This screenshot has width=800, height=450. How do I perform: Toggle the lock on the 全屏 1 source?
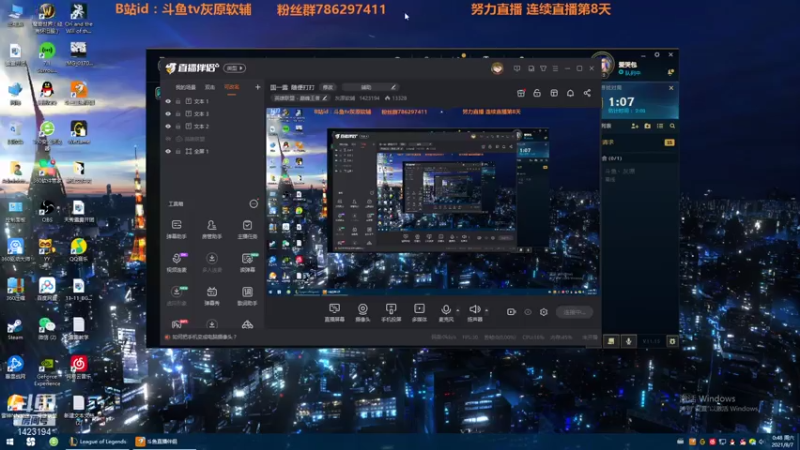178,152
